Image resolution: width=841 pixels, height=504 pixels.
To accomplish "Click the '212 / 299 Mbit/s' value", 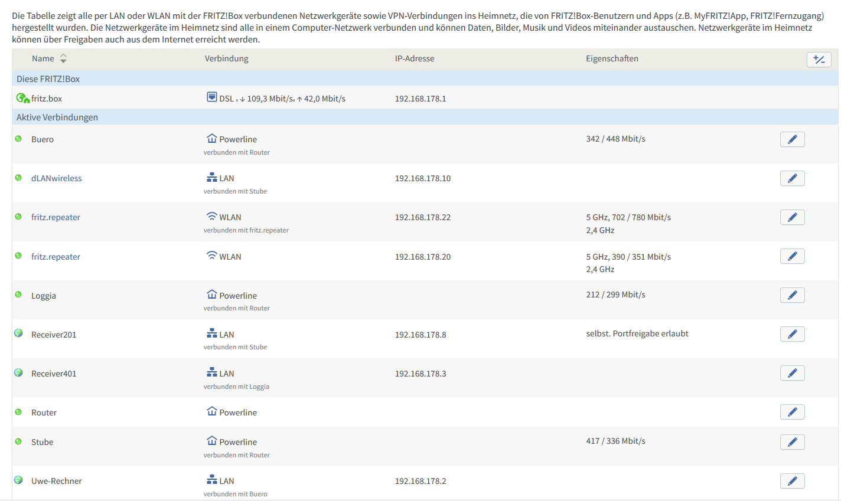I will point(615,294).
